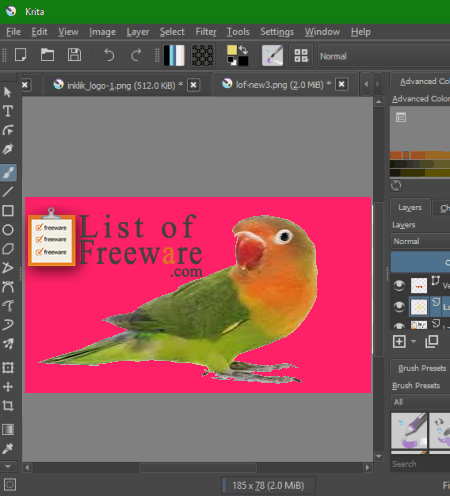Select the Multibrush tool

coord(8,343)
